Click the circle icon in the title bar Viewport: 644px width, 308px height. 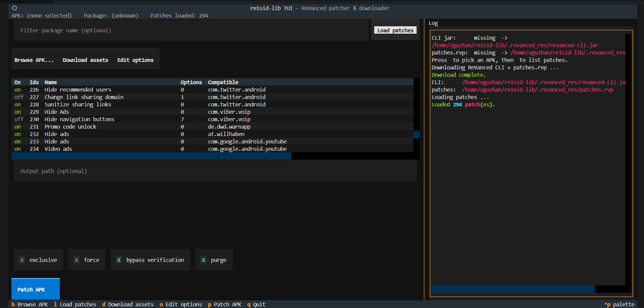tap(14, 8)
